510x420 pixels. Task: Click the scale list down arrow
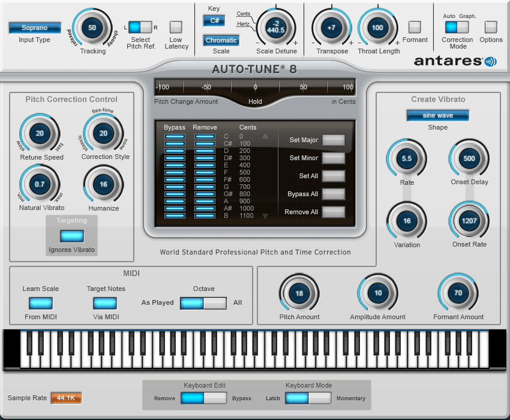pyautogui.click(x=265, y=215)
